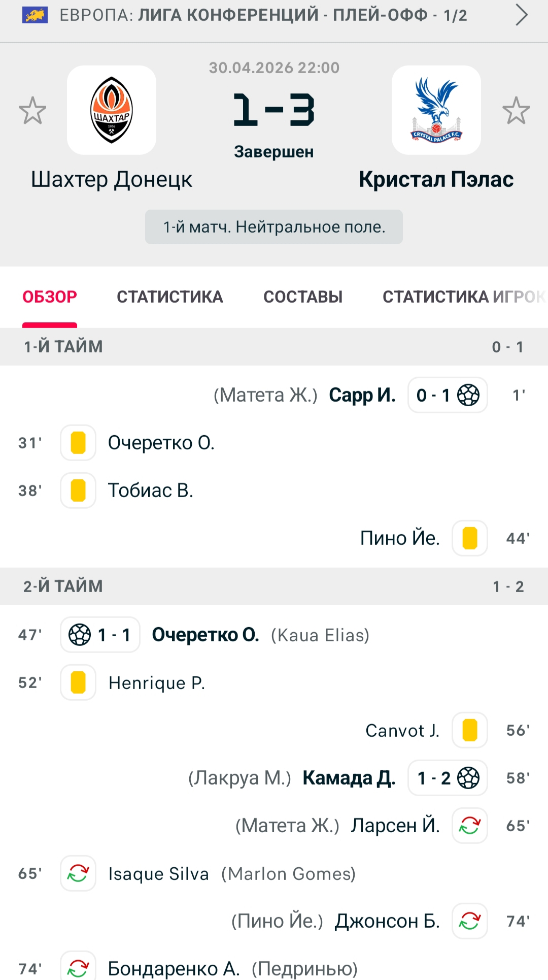Favorite Шахтер Донецк with the star icon
548x980 pixels.
point(32,110)
